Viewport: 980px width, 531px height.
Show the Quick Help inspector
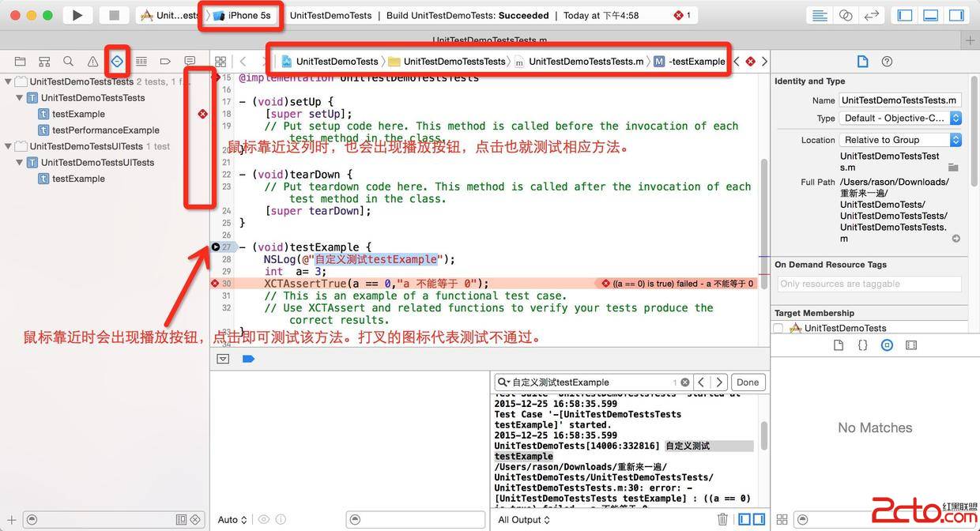pyautogui.click(x=887, y=61)
